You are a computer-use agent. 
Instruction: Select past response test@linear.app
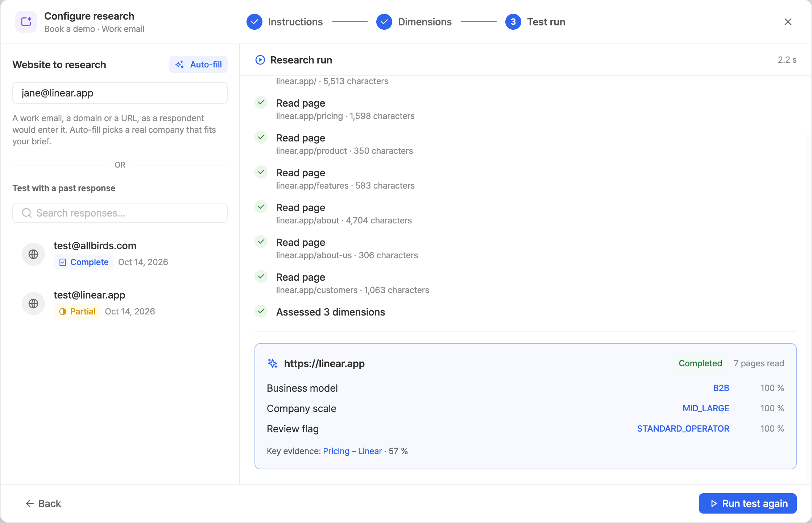point(120,303)
